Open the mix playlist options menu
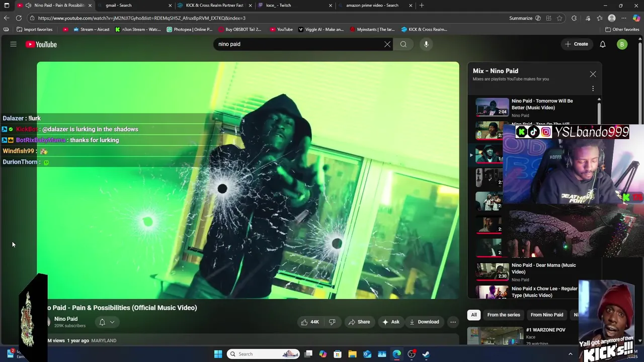 click(593, 88)
